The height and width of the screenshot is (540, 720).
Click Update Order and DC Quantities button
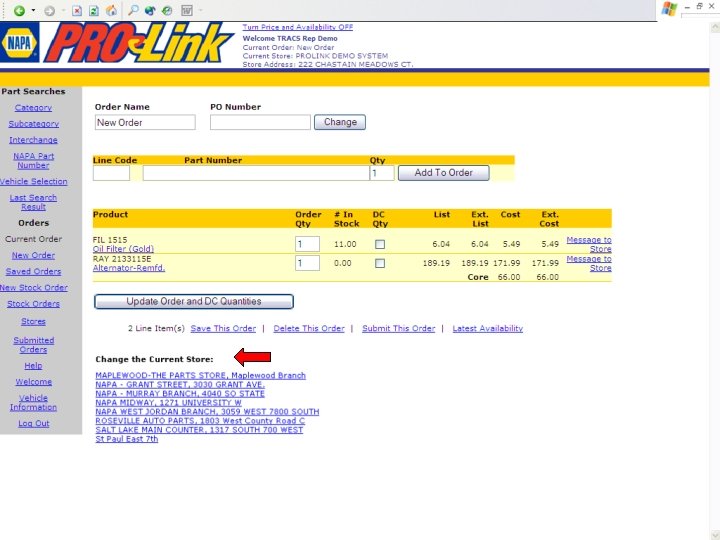[194, 302]
